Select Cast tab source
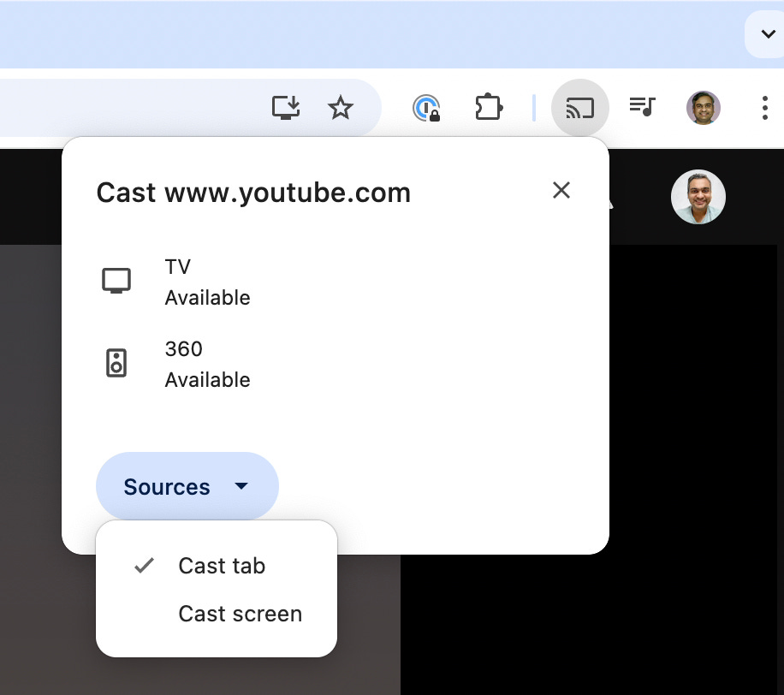Image resolution: width=784 pixels, height=695 pixels. coord(217,566)
